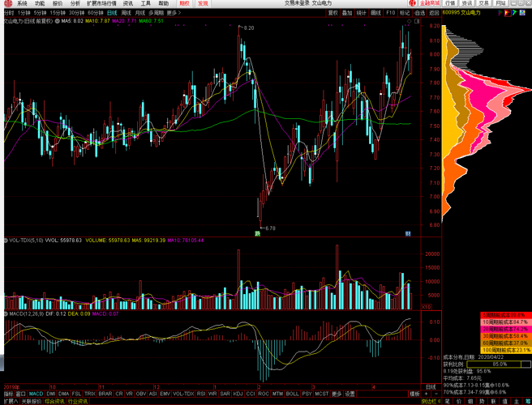Toggle the 侧边栏 sidebar expander
This screenshot has height=405, width=532.
[431, 402]
